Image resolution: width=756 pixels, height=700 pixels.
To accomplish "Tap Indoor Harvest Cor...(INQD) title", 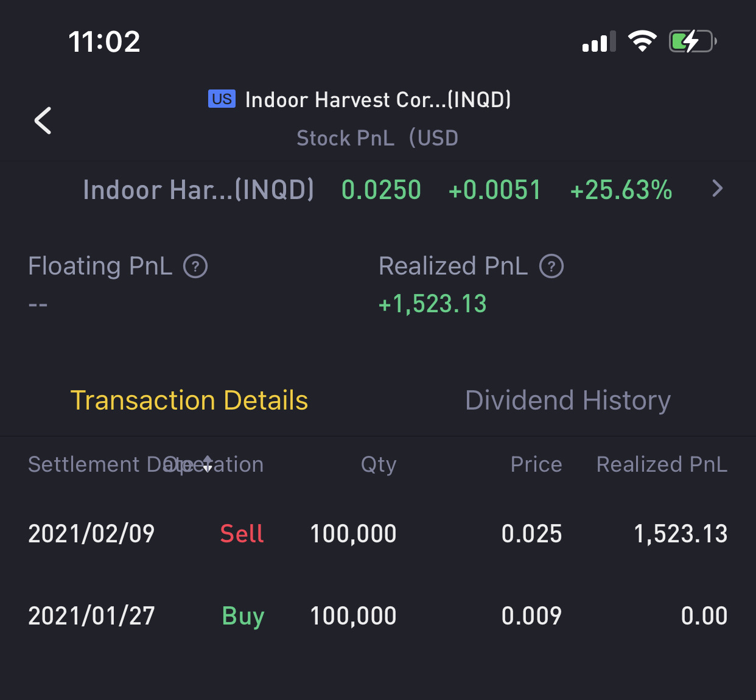I will click(378, 100).
